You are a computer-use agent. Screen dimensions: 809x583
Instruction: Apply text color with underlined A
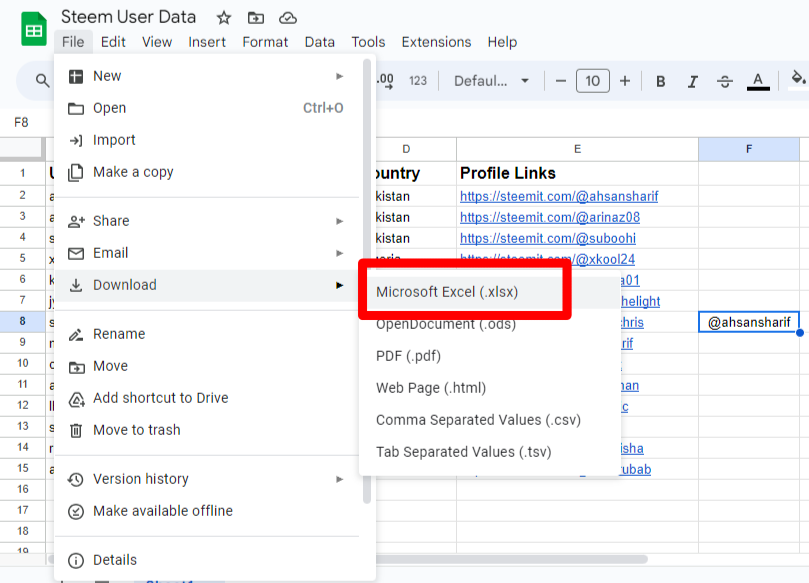point(758,81)
